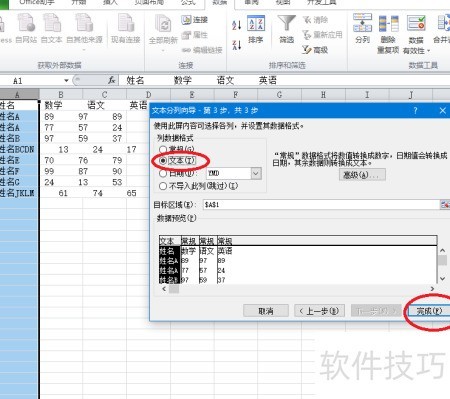Expand the Name Box dropdown arrow
Image resolution: width=450 pixels, height=399 pixels.
click(66, 80)
